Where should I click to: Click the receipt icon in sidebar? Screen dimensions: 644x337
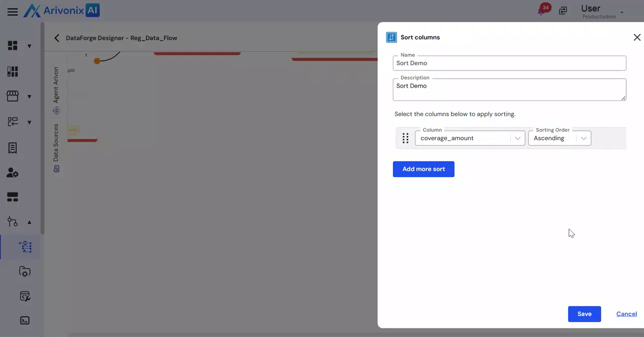(13, 148)
